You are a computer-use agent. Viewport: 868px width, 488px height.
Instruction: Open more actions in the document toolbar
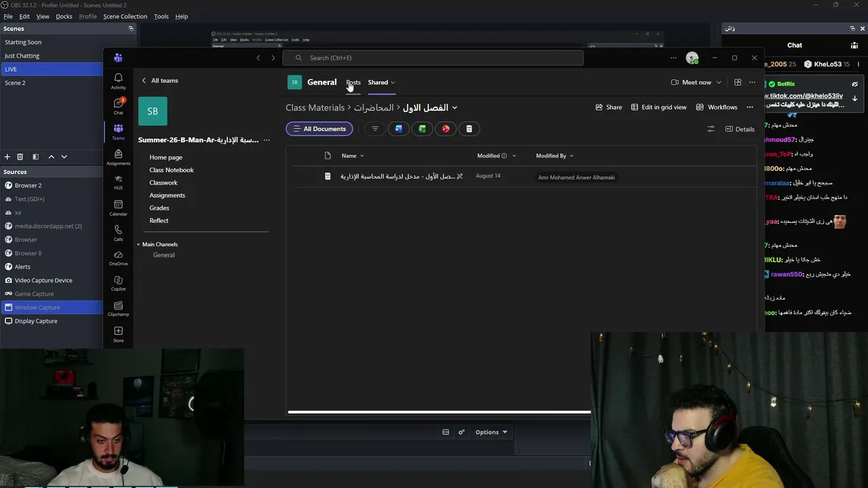pos(750,107)
